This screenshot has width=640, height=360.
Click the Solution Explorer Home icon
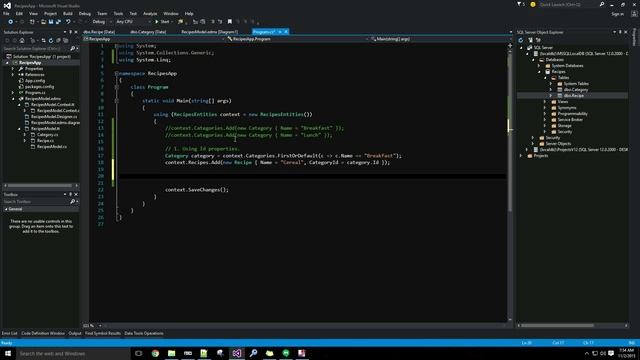coord(22,40)
